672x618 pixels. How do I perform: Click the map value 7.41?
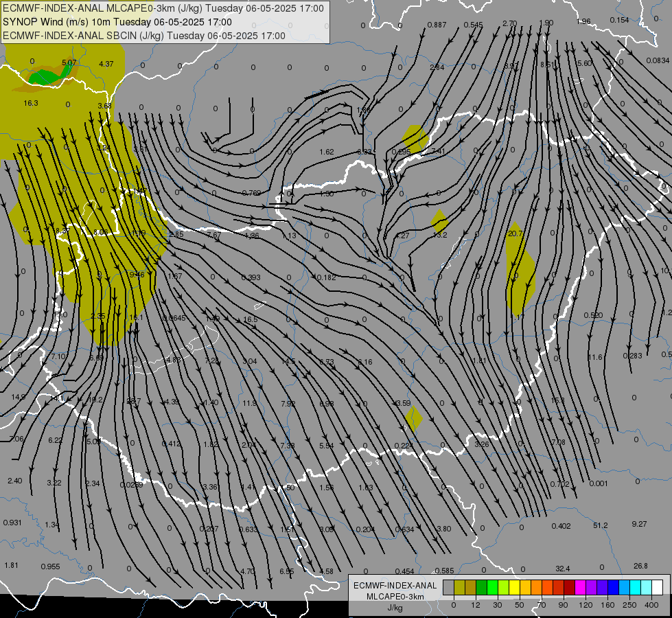pos(439,151)
